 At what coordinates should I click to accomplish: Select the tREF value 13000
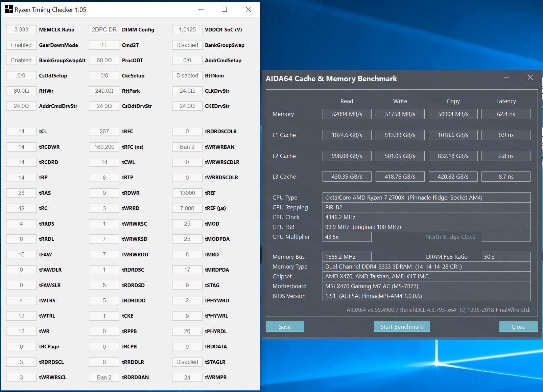point(187,193)
